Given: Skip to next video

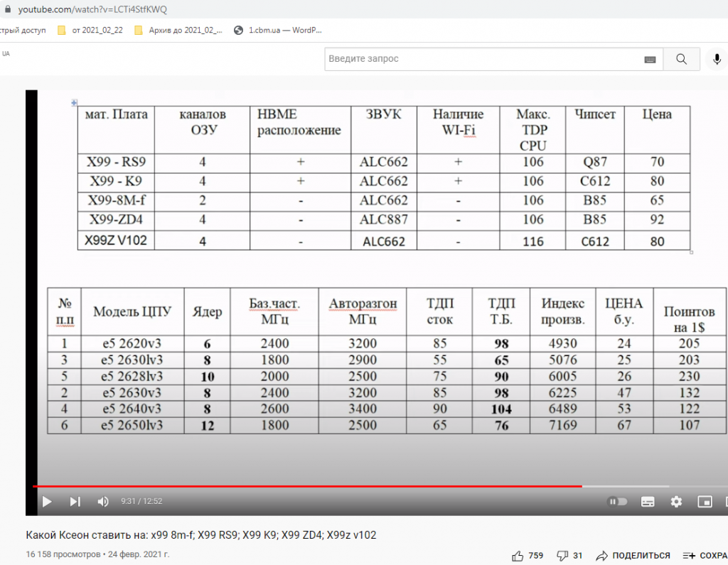Looking at the screenshot, I should 75,502.
